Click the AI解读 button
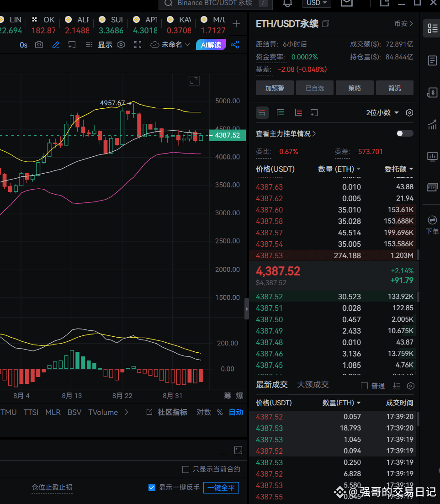The image size is (440, 504). pos(211,45)
